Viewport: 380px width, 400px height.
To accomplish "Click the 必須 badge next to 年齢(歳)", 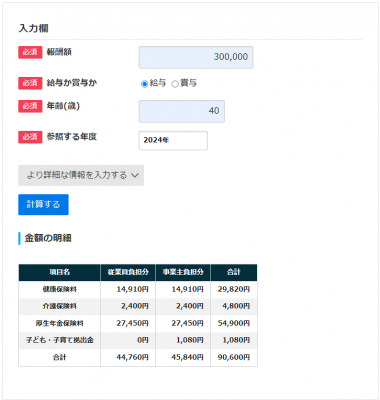I will pyautogui.click(x=30, y=106).
